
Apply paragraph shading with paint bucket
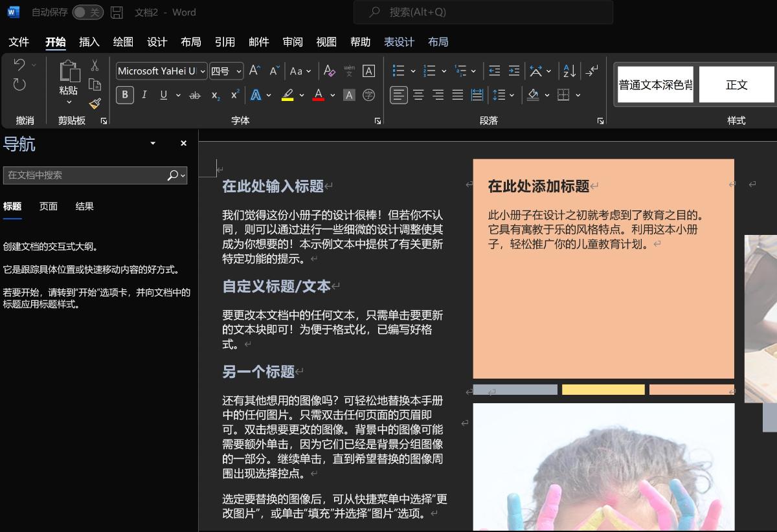click(533, 95)
